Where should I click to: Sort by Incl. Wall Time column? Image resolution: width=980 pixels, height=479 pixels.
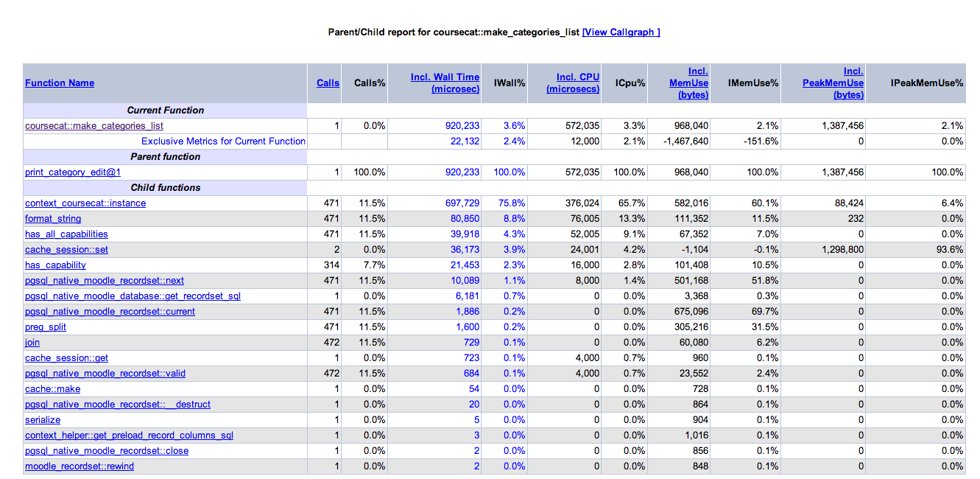point(445,83)
